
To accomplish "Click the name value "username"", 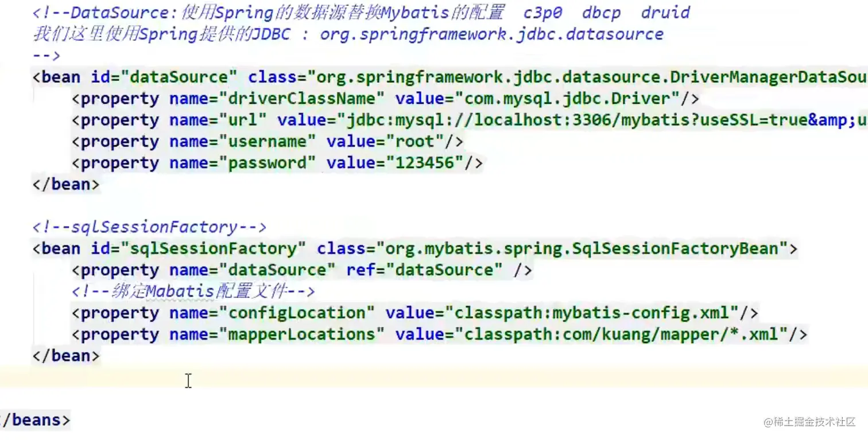I will coord(268,142).
